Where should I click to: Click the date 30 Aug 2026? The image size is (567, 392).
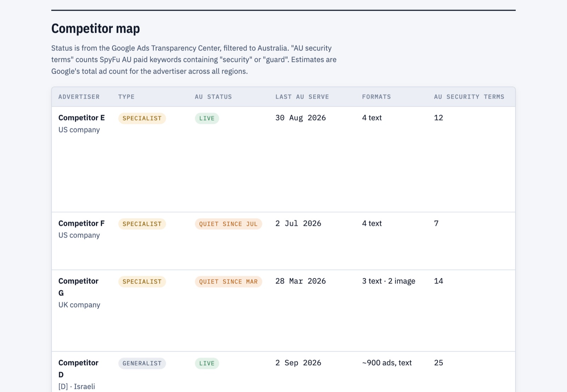(x=301, y=118)
